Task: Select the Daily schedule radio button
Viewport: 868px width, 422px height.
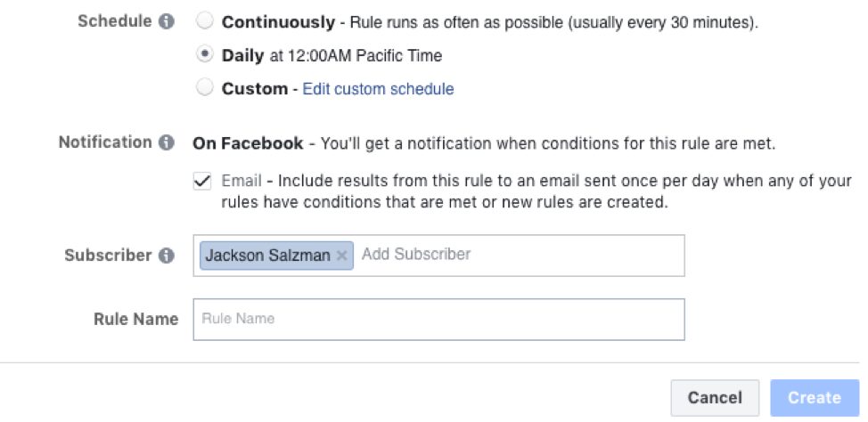Action: pos(205,55)
